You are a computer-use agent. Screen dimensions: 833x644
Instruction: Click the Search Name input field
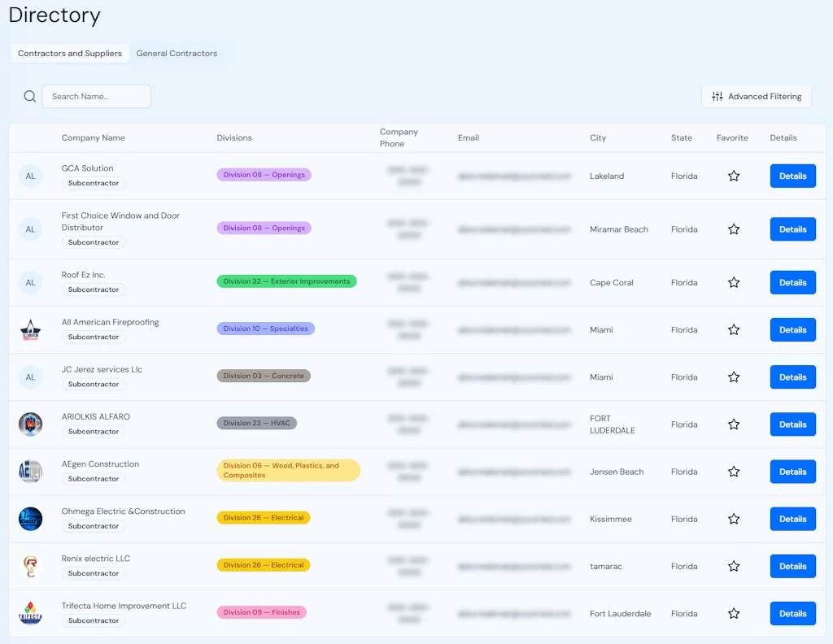pyautogui.click(x=96, y=96)
